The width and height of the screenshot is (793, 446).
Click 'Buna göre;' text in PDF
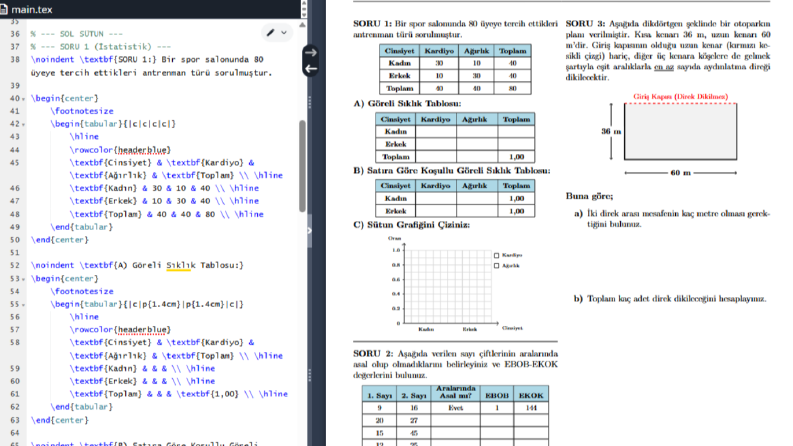(x=589, y=196)
